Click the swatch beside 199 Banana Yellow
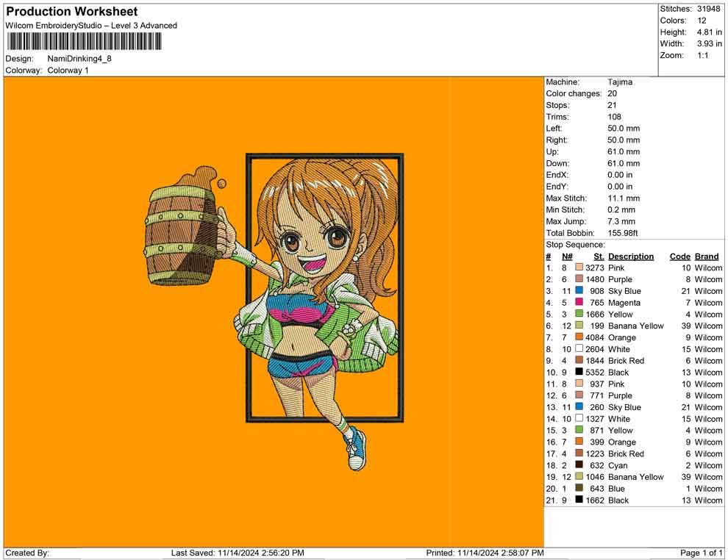Screen dimensions: 728x560 point(579,326)
